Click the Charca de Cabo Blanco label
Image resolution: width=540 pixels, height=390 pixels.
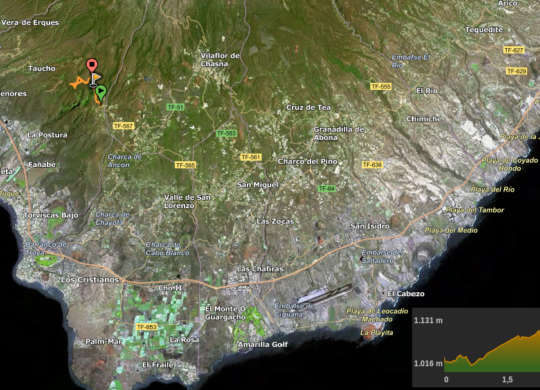coord(167,249)
